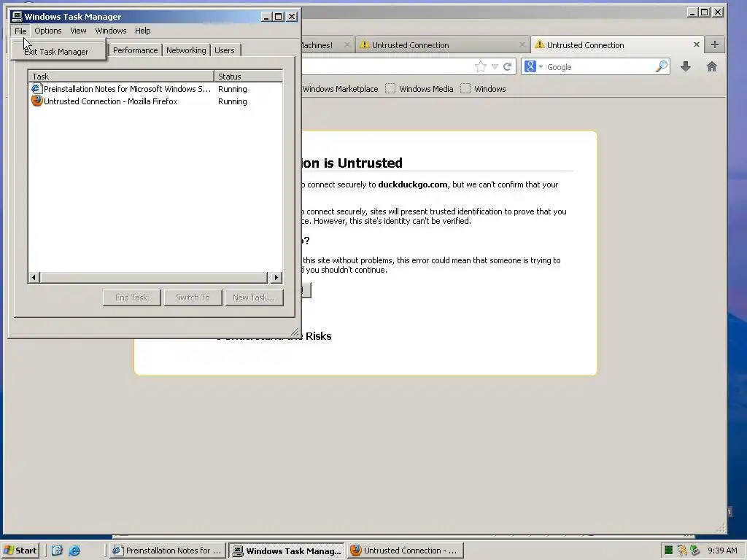Select the middle Untrusted Connection Firefox tab

click(442, 45)
